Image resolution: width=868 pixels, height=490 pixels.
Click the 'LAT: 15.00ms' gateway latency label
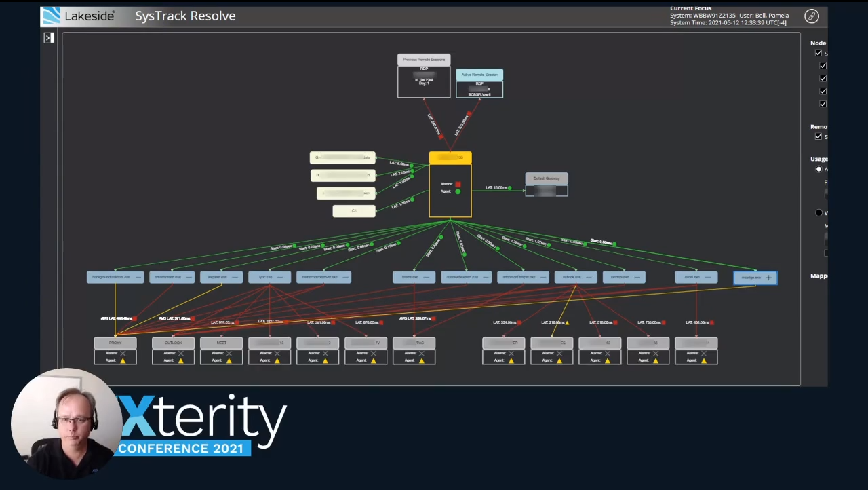click(x=496, y=187)
